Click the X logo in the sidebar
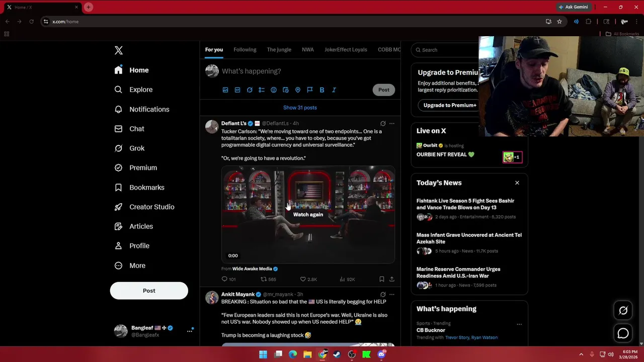Viewport: 644px width, 362px height. [119, 50]
